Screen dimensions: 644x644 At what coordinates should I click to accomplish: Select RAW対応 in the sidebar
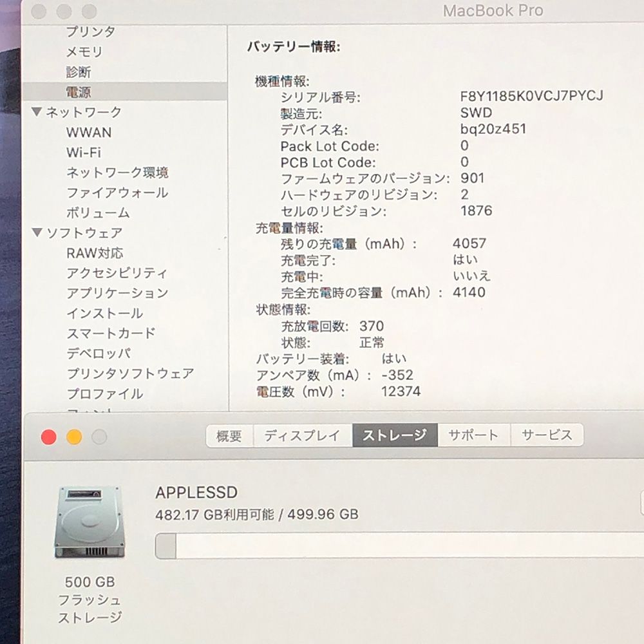coord(95,253)
